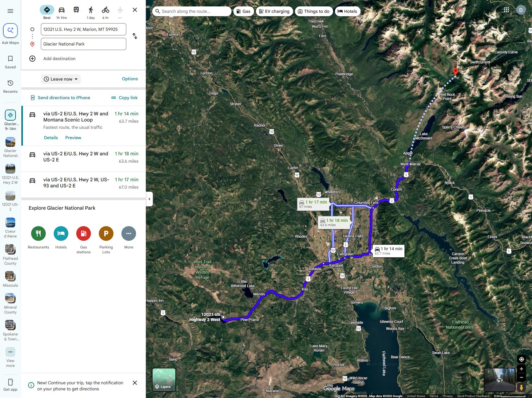
Task: View more recent items
Action: tap(10, 357)
